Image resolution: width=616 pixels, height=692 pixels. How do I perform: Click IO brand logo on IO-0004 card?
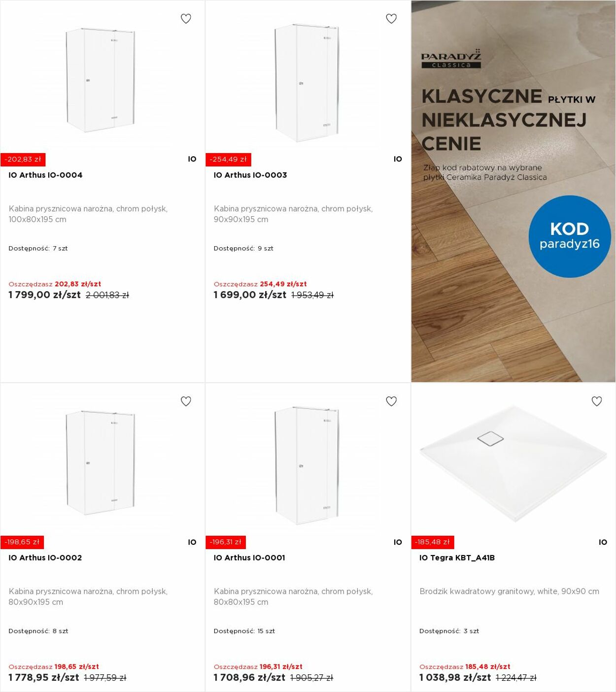pos(192,159)
